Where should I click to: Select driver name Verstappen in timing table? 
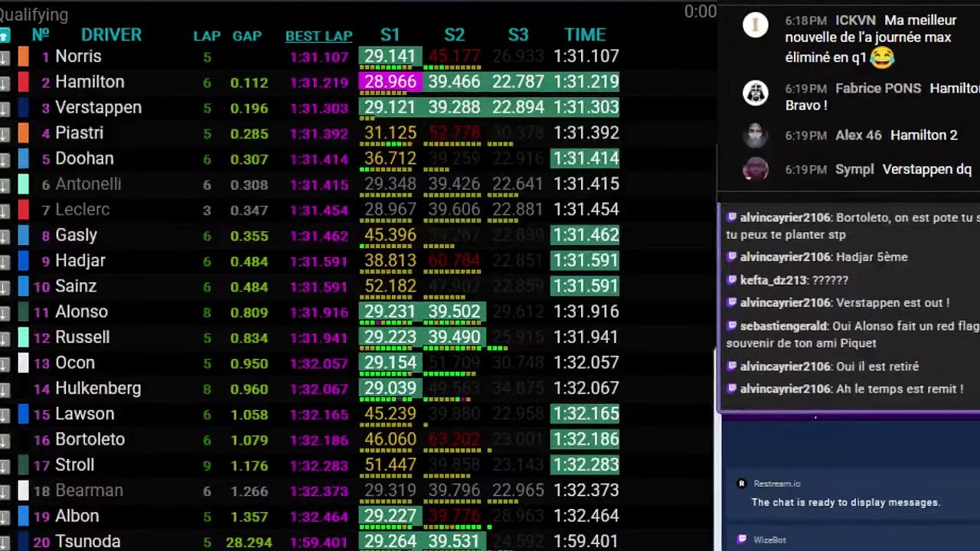pos(98,108)
